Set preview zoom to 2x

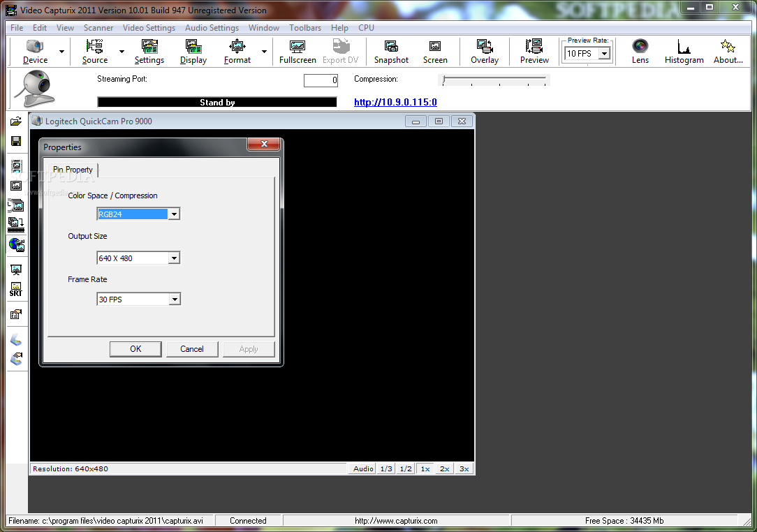click(445, 468)
